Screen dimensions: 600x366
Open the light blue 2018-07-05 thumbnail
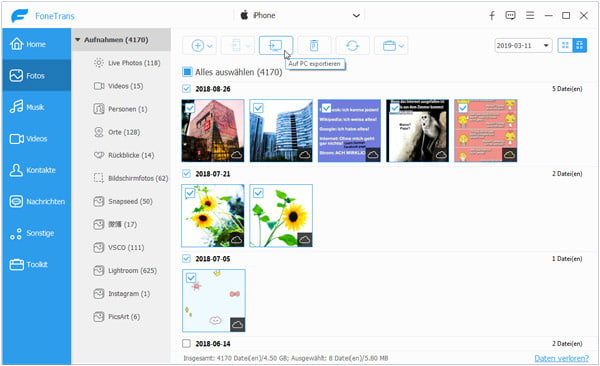pyautogui.click(x=214, y=301)
